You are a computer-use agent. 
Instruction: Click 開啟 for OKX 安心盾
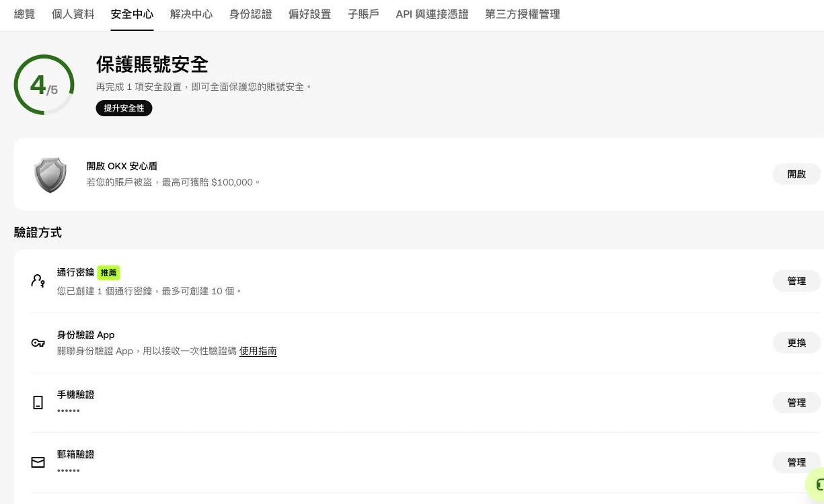pyautogui.click(x=796, y=174)
